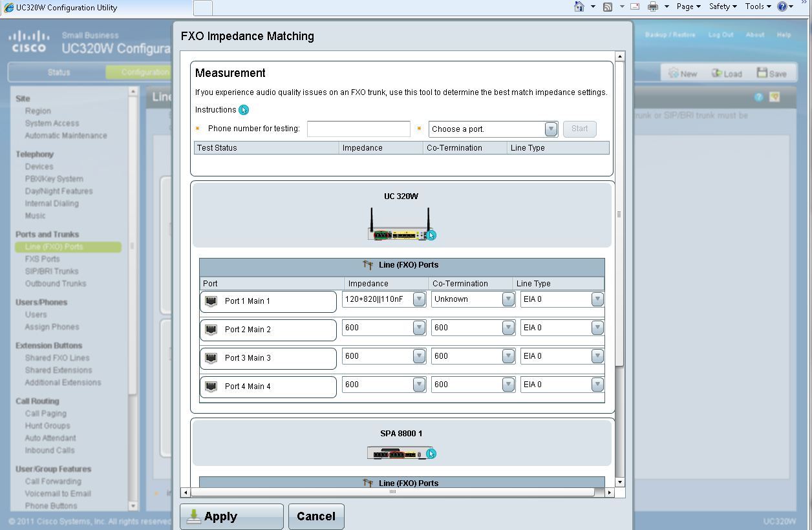Click dialog vertical scrollbar down arrow

click(620, 482)
